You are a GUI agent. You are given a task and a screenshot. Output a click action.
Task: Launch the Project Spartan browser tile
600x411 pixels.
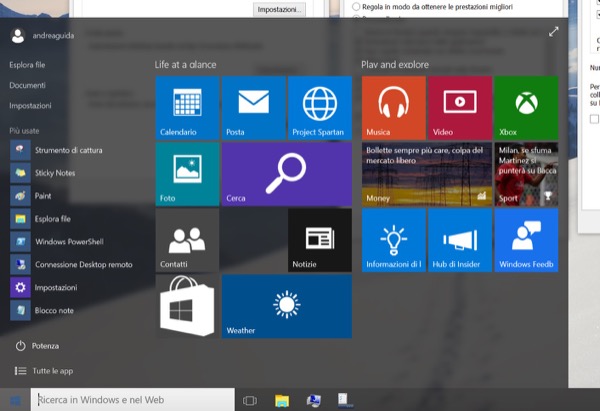[320, 108]
